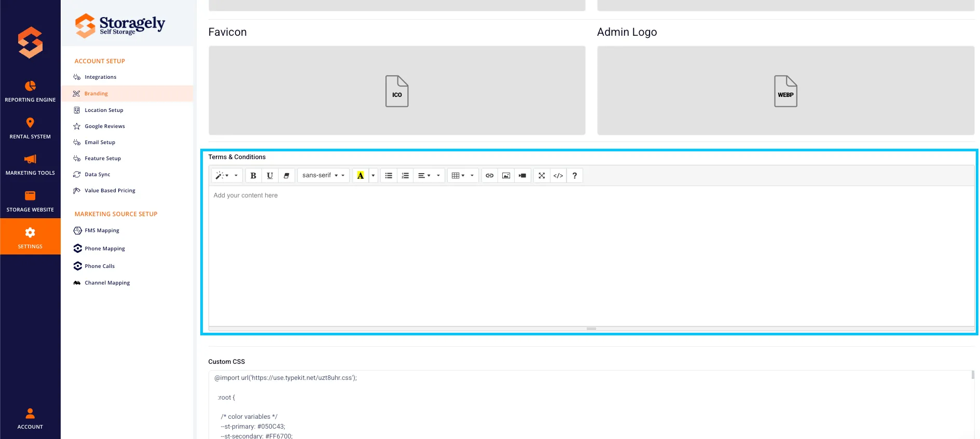Open FMS Mapping under Marketing Source Setup

[102, 231]
